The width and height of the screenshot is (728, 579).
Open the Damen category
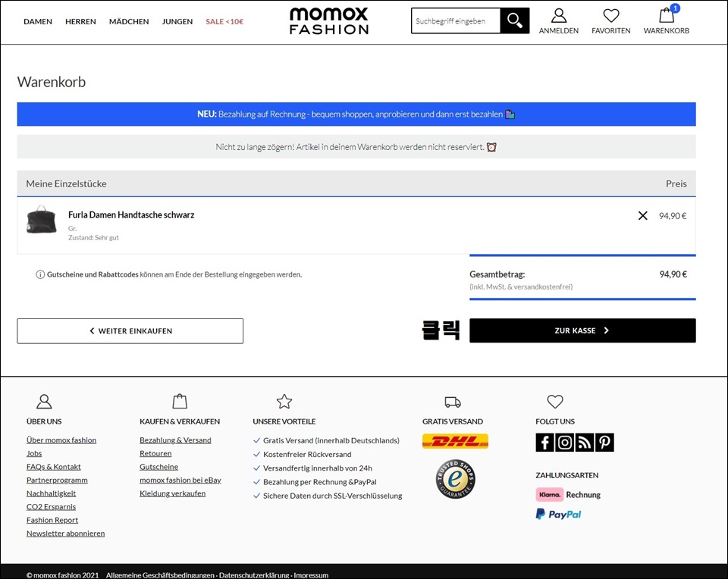(x=38, y=21)
